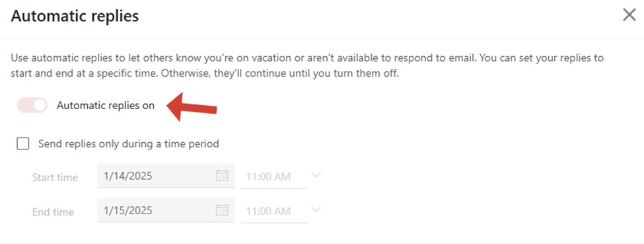This screenshot has width=644, height=244.
Task: Select the 1/15/2025 end date field
Action: pos(166,210)
